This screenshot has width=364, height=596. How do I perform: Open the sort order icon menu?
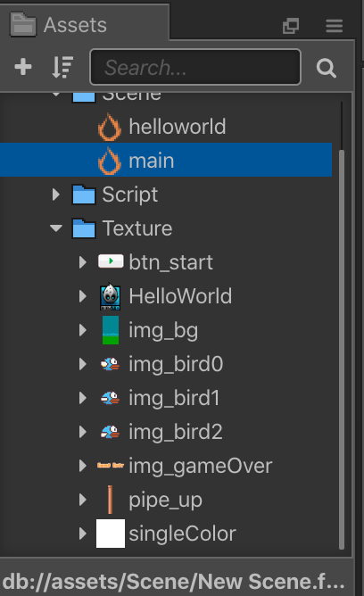[62, 67]
